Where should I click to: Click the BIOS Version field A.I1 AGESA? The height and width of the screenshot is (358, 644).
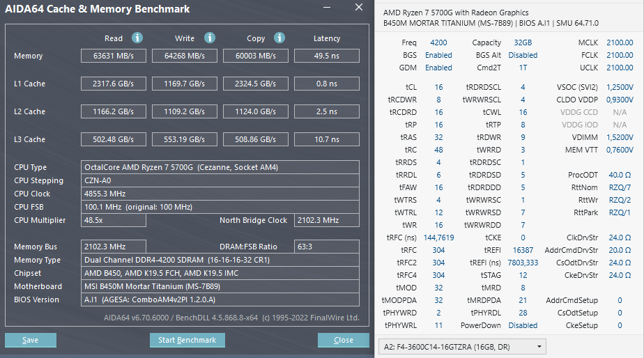(x=220, y=299)
